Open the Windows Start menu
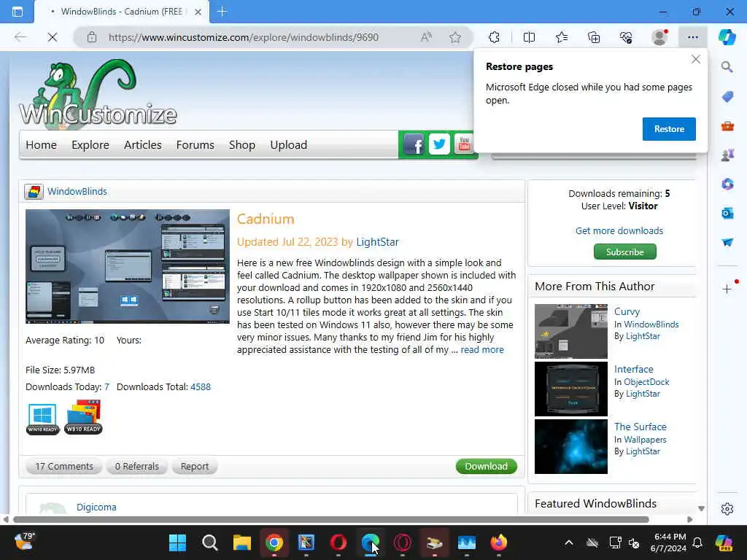 coord(178,542)
